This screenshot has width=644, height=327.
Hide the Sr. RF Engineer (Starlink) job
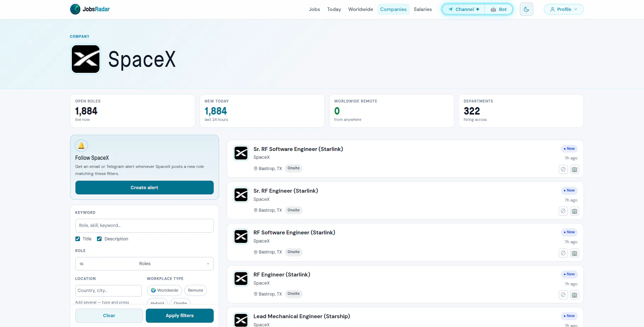point(563,211)
